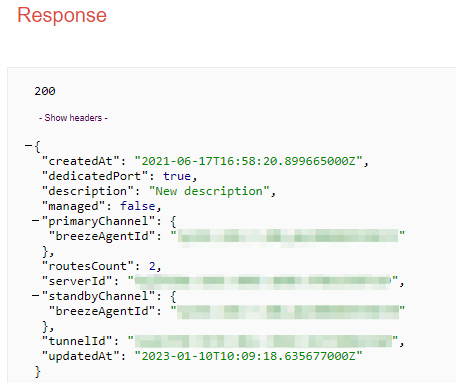Click the blurred serverId value
This screenshot has height=383, width=456.
(263, 282)
